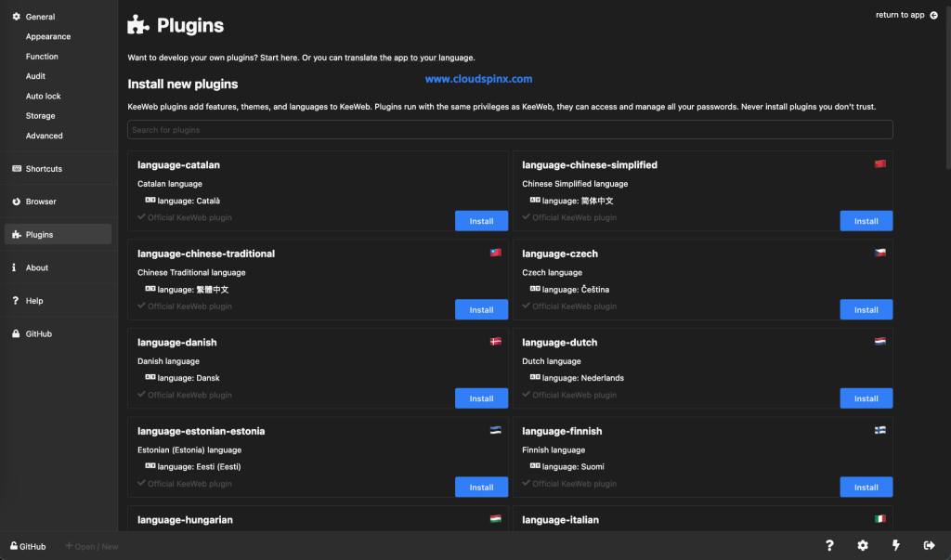
Task: Open the Advanced settings section
Action: tap(44, 135)
